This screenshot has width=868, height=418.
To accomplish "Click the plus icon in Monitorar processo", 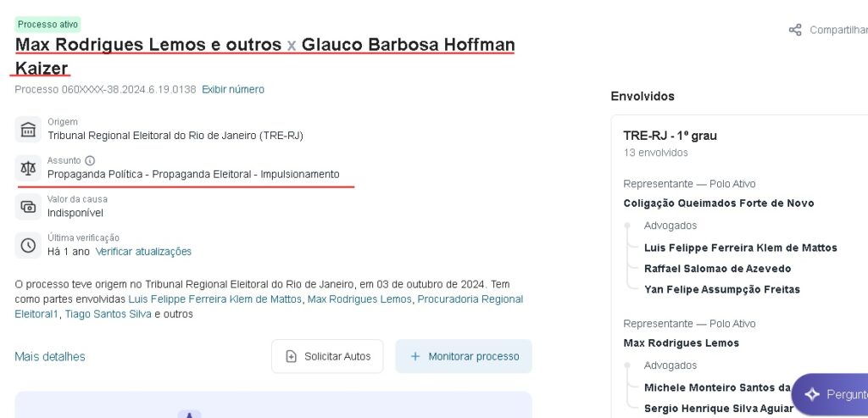I will (415, 356).
